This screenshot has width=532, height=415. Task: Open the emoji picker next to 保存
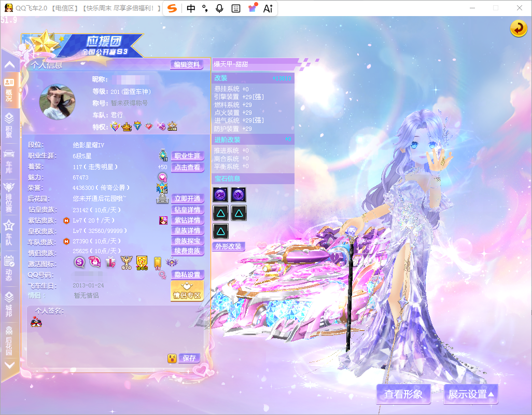point(172,358)
